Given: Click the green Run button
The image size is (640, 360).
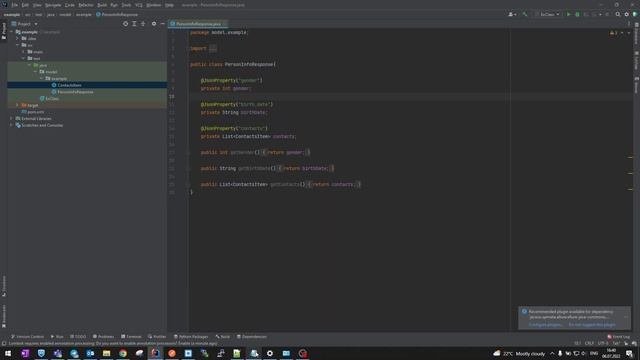Looking at the screenshot, I should 568,14.
